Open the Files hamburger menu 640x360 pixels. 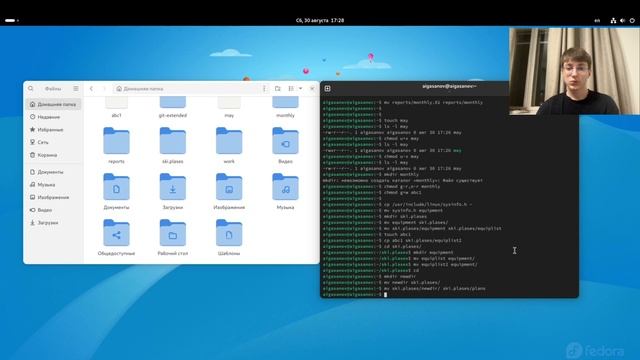pos(76,89)
